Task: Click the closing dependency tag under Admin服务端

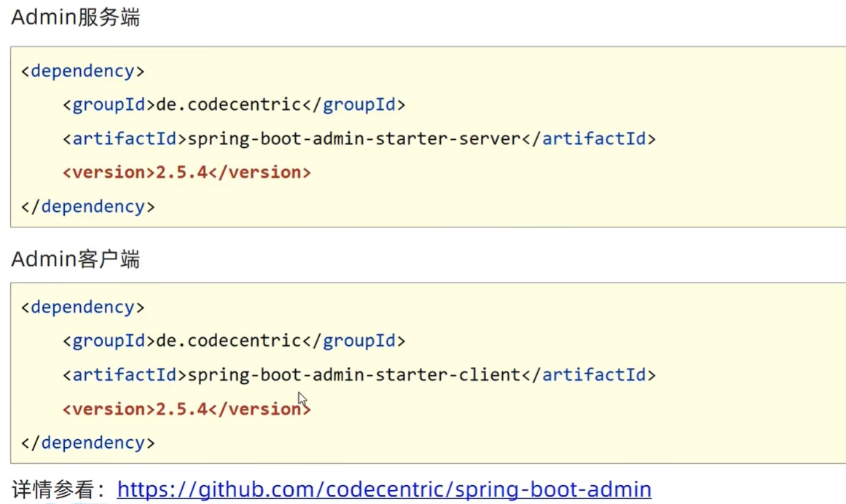Action: [87, 206]
